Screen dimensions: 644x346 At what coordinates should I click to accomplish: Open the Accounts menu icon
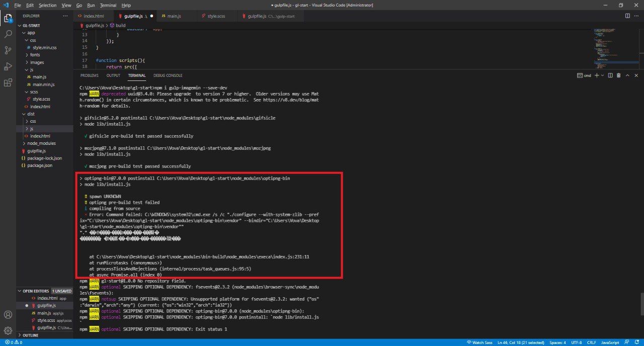point(8,315)
